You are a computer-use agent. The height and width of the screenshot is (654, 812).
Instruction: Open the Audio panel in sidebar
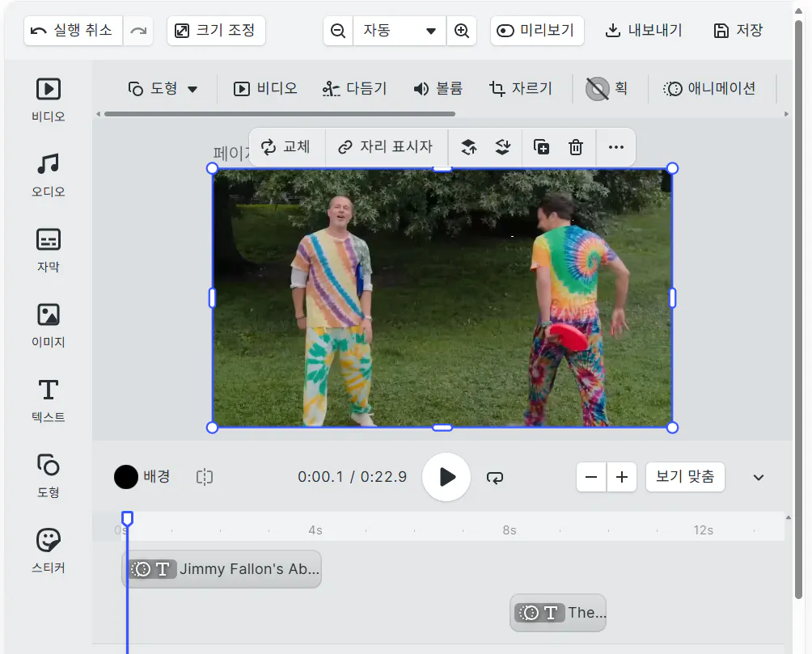pyautogui.click(x=49, y=174)
